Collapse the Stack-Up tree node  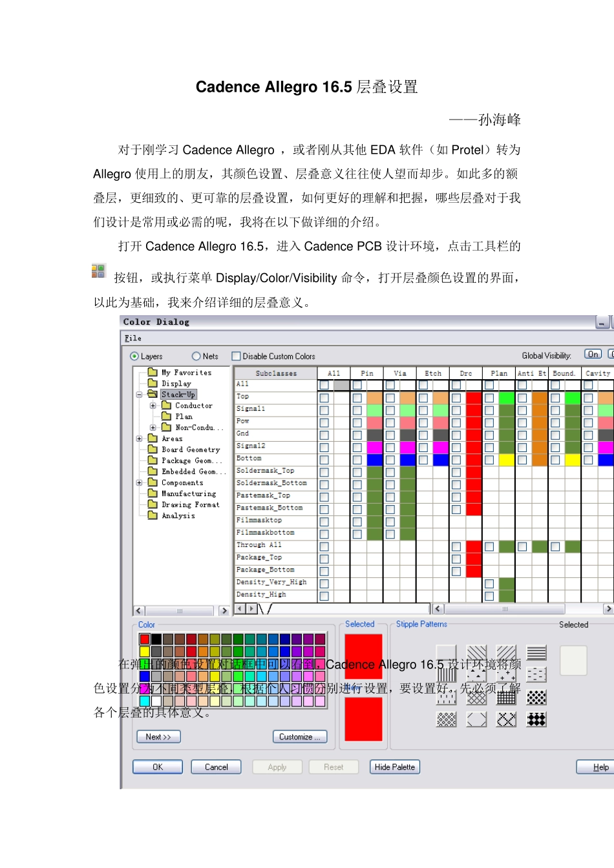(x=139, y=394)
